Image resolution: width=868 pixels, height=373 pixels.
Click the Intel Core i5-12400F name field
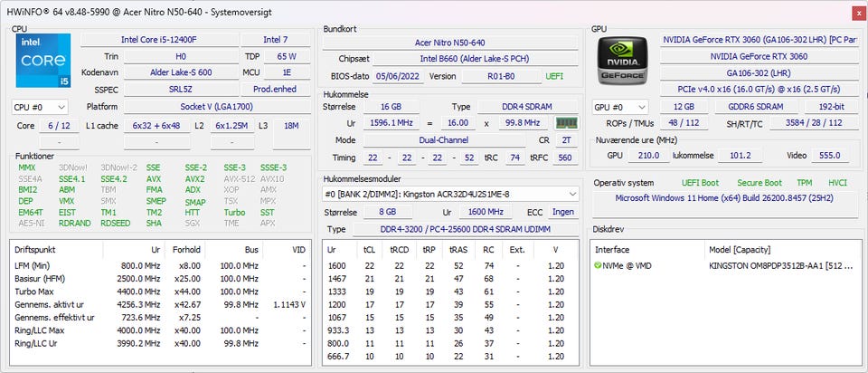point(159,40)
